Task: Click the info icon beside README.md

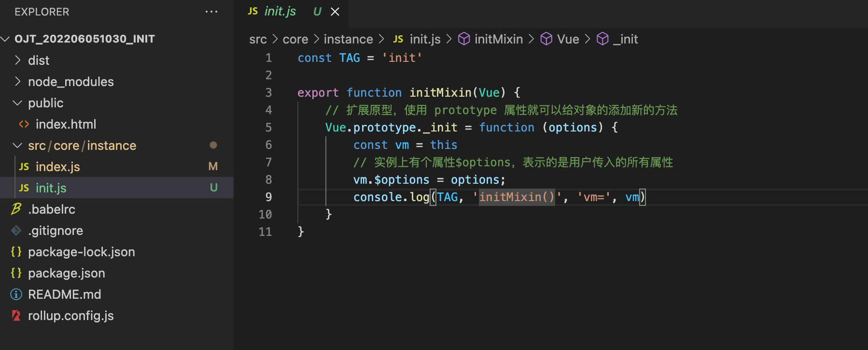Action: coord(16,294)
